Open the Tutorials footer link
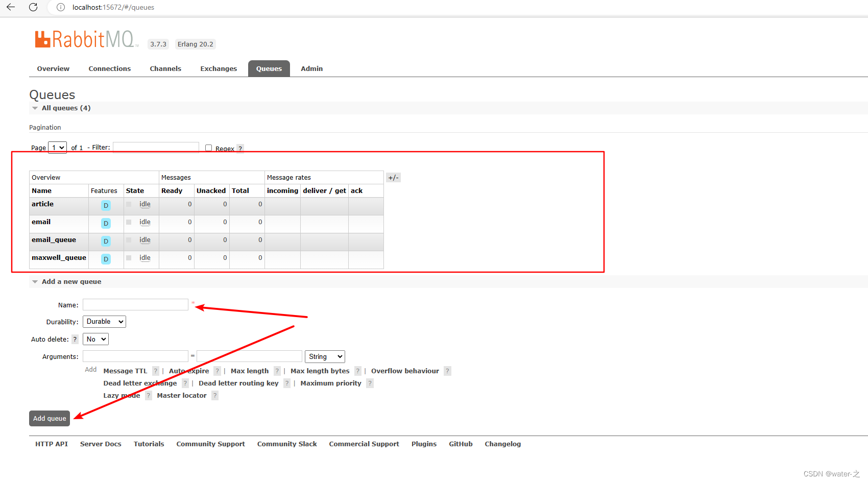The image size is (868, 482). click(x=149, y=444)
